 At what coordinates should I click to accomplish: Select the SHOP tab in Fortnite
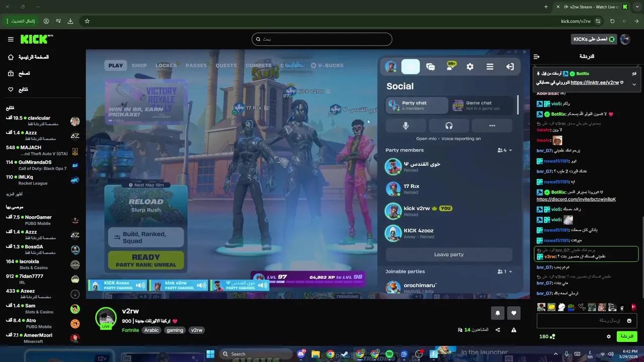[139, 65]
